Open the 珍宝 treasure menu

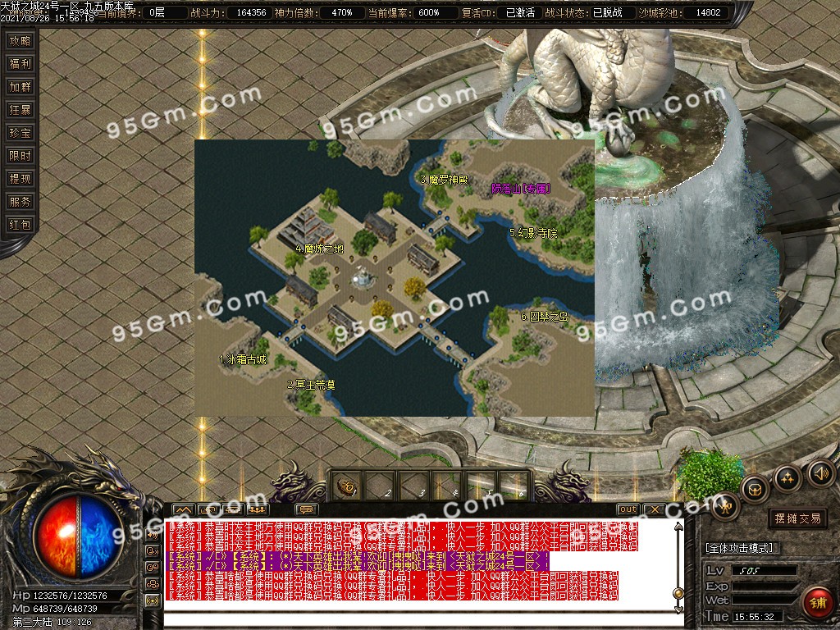coord(21,133)
